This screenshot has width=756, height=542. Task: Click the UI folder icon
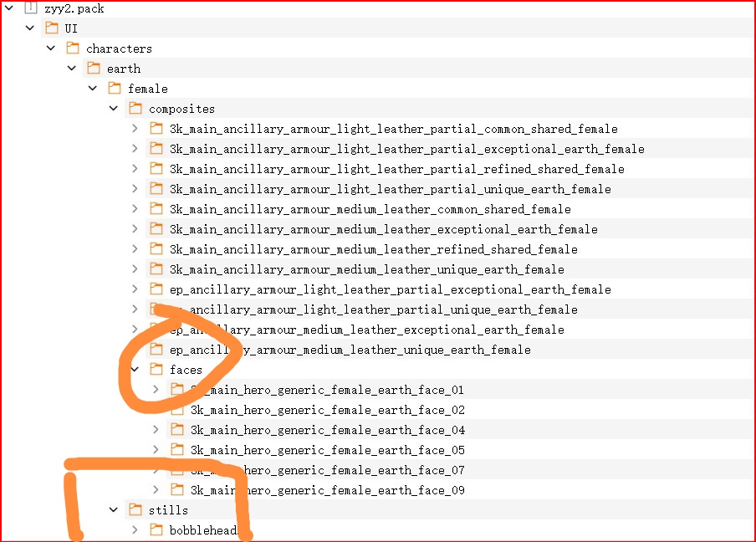pos(51,28)
